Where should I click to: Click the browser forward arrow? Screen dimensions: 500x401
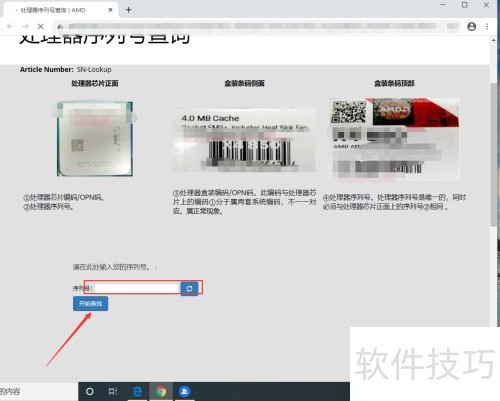(x=25, y=26)
